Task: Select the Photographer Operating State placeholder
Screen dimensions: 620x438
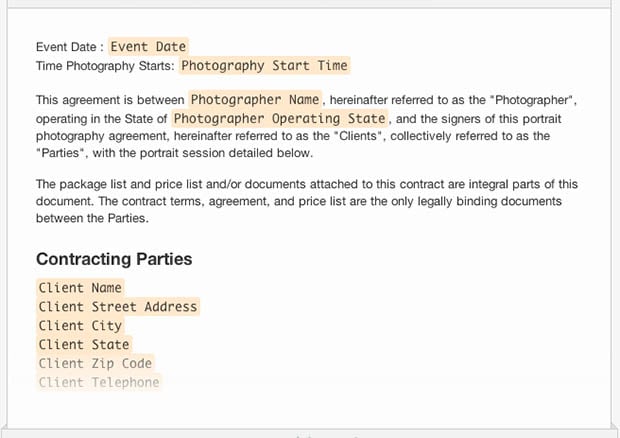Action: coord(280,118)
